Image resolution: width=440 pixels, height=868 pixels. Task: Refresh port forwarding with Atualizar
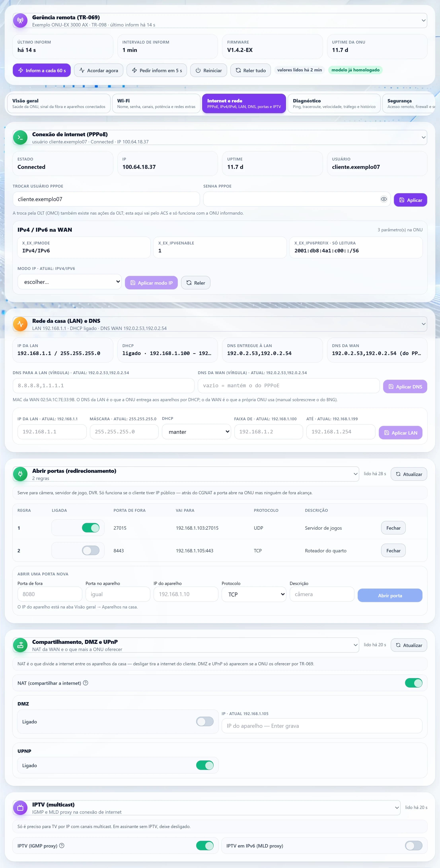(409, 474)
